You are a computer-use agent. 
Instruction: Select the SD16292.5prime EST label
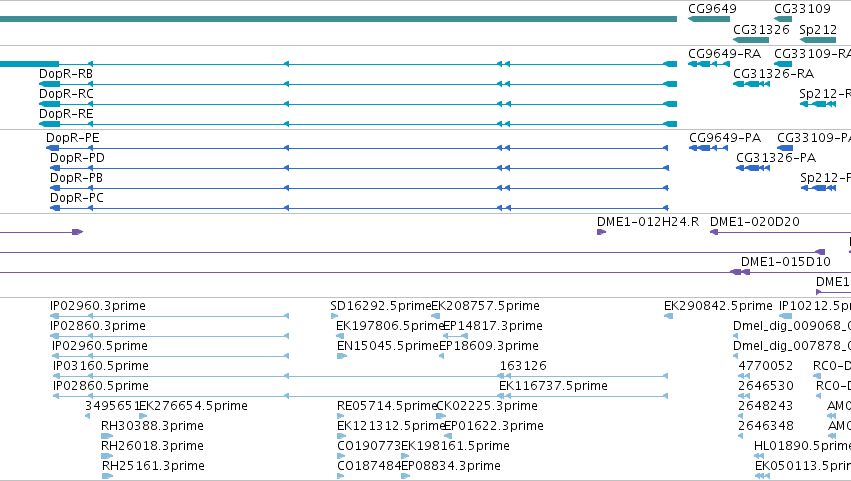tap(380, 306)
